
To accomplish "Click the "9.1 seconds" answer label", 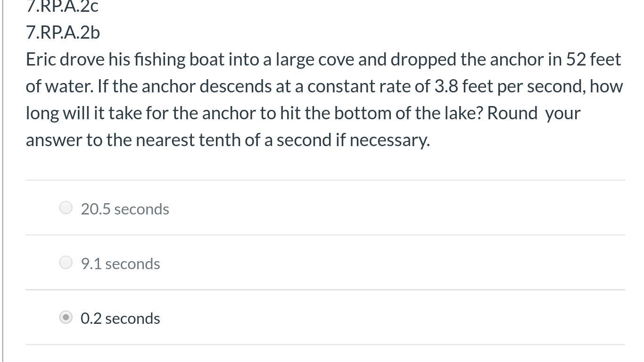I will [x=120, y=263].
